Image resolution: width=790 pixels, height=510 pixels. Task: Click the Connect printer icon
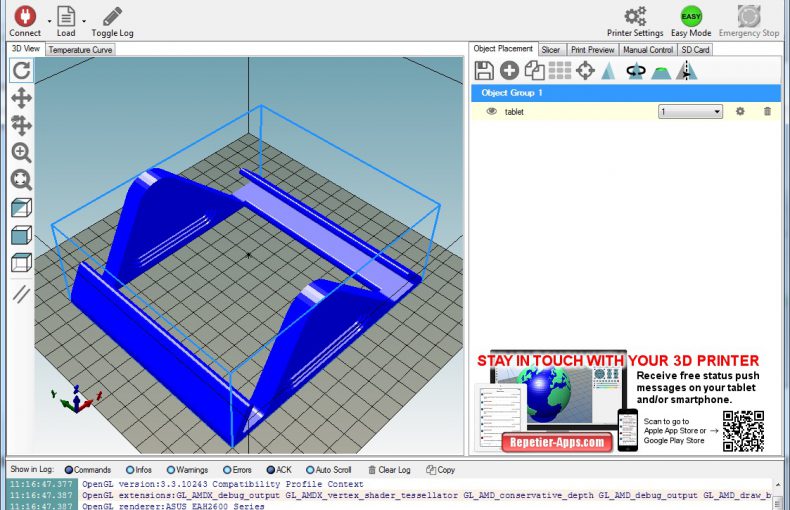(x=24, y=16)
